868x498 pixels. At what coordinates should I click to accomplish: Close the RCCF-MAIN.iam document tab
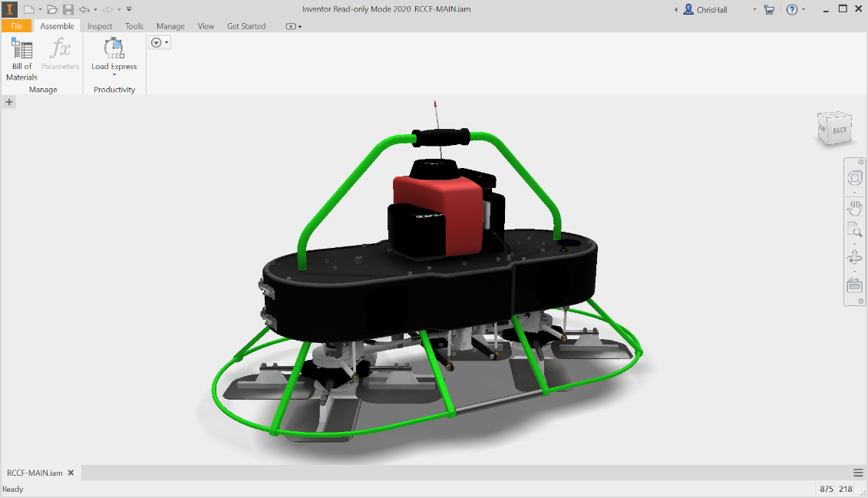pos(71,473)
